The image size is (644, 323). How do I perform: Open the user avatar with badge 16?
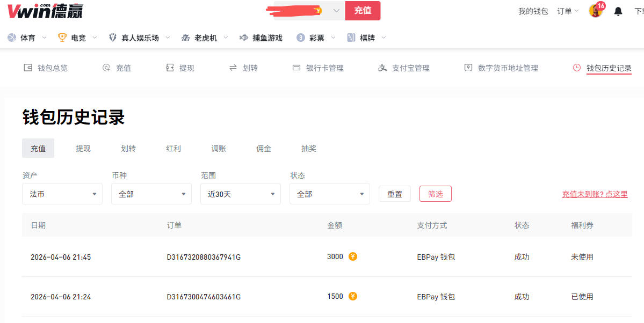(x=595, y=11)
